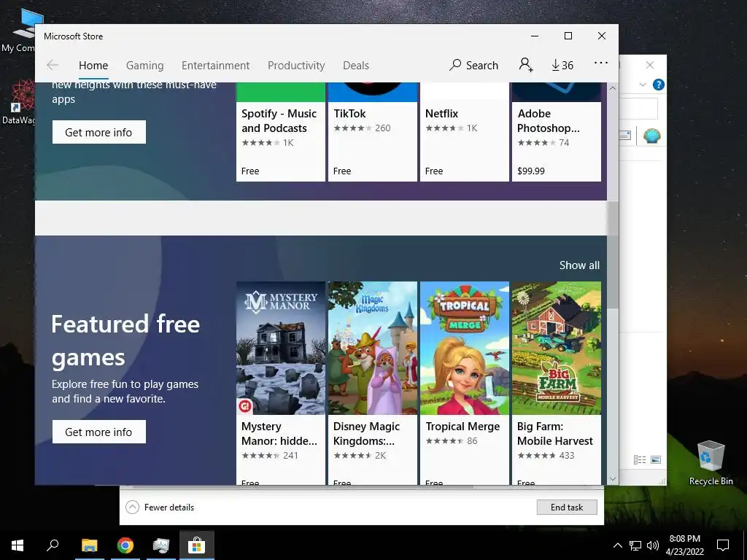
Task: Click the Mystery Manor: hidde... title
Action: coord(279,433)
